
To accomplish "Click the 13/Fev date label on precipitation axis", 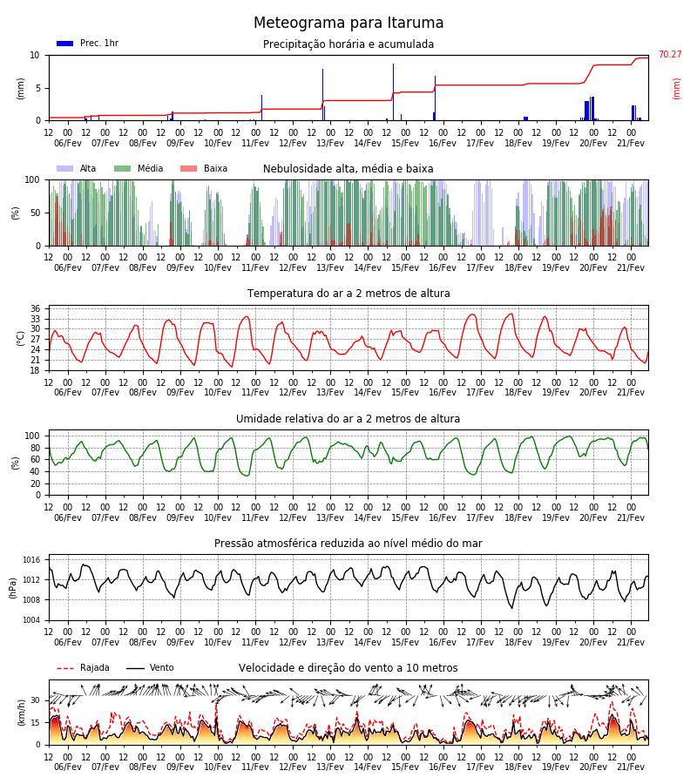I will click(330, 143).
